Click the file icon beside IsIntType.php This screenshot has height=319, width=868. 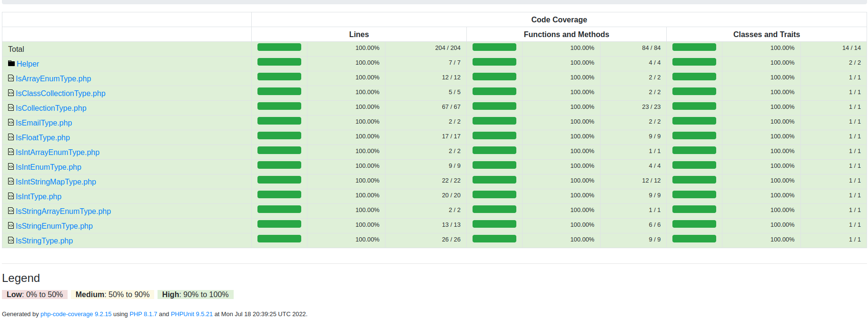click(x=11, y=196)
